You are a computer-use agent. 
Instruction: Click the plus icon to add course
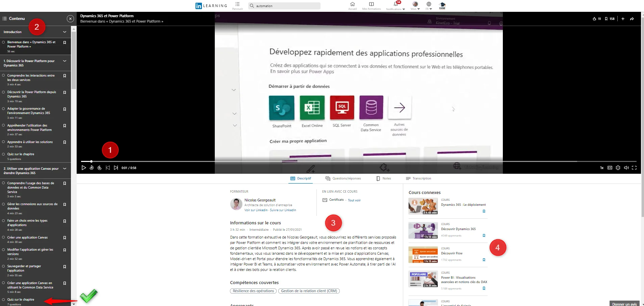(623, 19)
